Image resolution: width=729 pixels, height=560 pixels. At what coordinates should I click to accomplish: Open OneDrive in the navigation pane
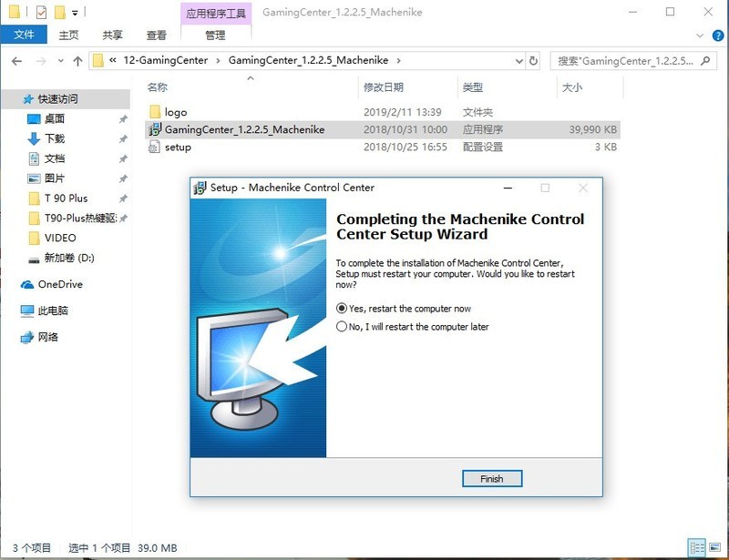60,284
